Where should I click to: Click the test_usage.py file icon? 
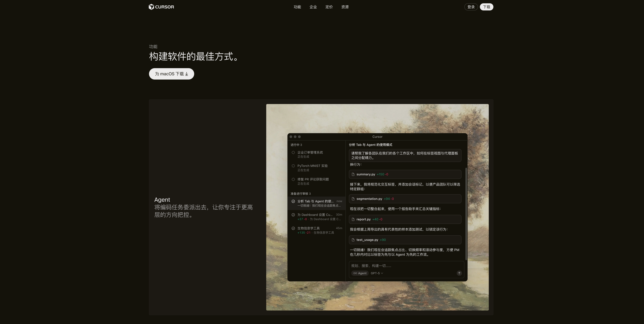click(x=353, y=240)
